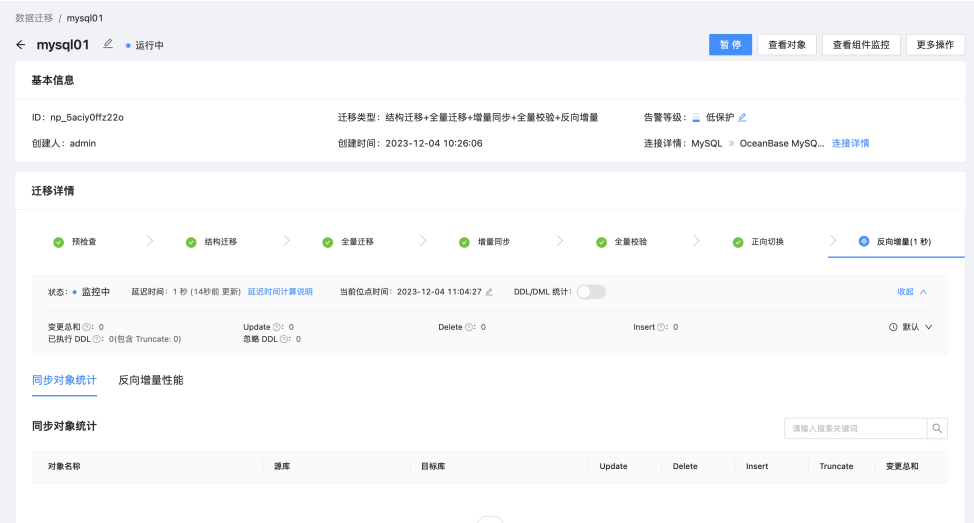This screenshot has height=523, width=974.
Task: Switch to 反向增量性能 tab
Action: pos(151,380)
